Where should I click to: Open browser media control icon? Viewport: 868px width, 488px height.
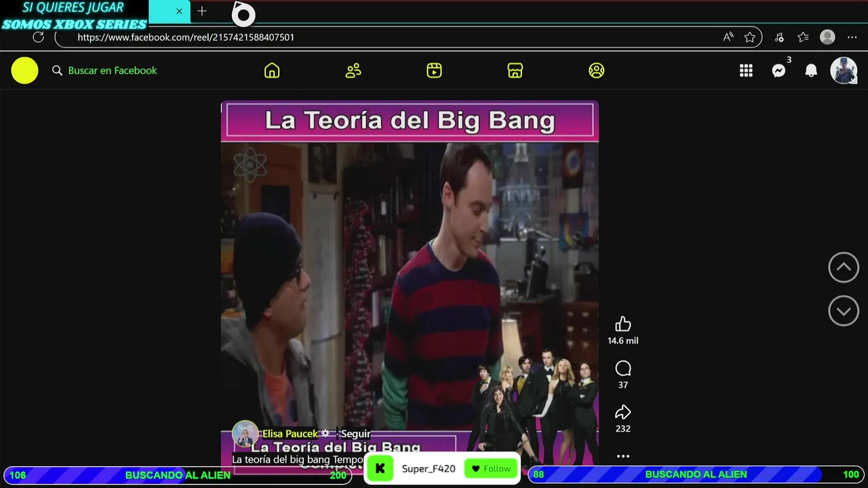tap(779, 37)
